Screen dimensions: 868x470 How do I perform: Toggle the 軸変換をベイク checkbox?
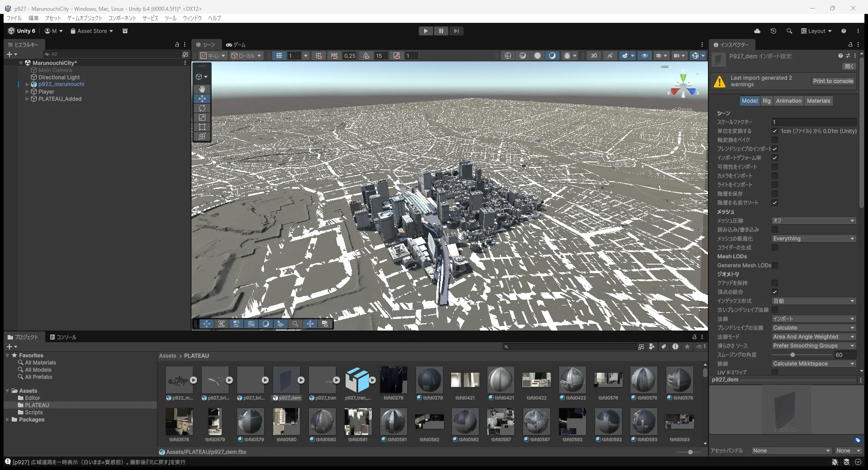775,140
